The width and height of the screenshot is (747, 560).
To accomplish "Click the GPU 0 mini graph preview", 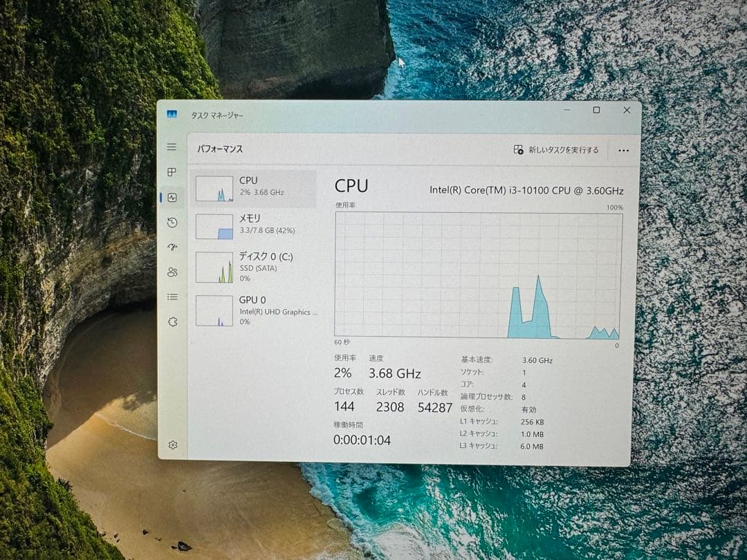I will (214, 311).
